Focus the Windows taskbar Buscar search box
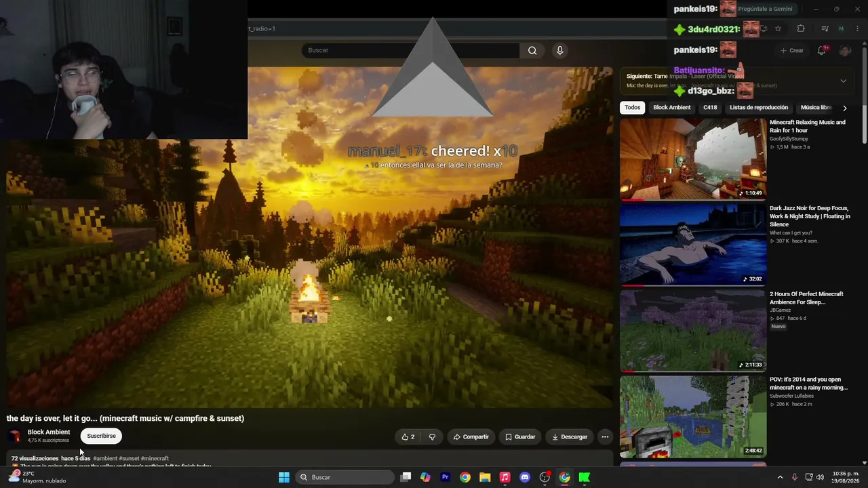Image resolution: width=868 pixels, height=488 pixels. pyautogui.click(x=346, y=477)
